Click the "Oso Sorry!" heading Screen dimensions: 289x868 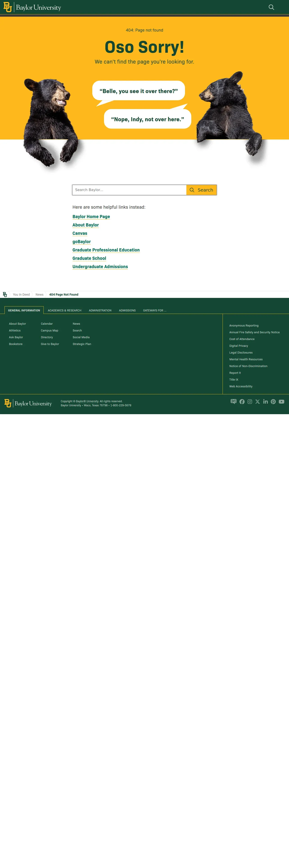tap(144, 47)
